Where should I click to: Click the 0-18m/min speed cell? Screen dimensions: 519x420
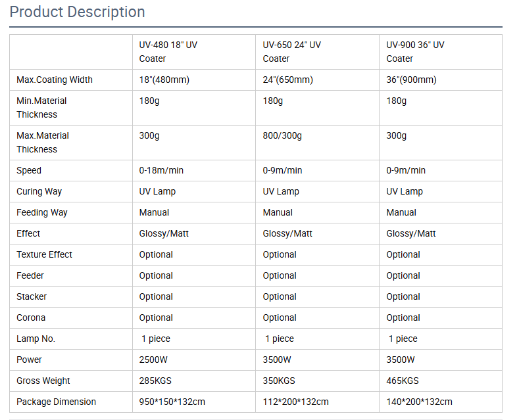point(161,170)
